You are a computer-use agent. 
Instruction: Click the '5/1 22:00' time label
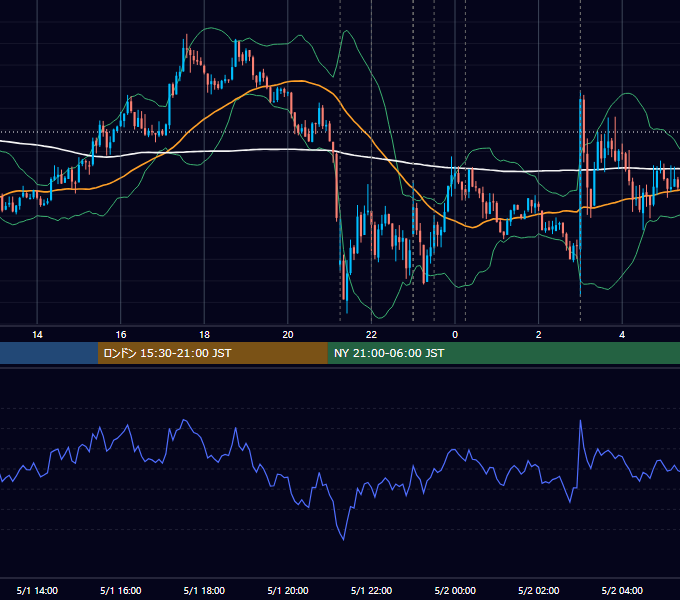coord(371,590)
